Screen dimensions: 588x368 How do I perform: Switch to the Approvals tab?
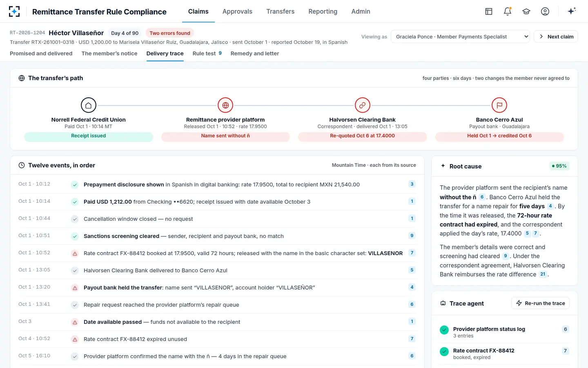237,11
